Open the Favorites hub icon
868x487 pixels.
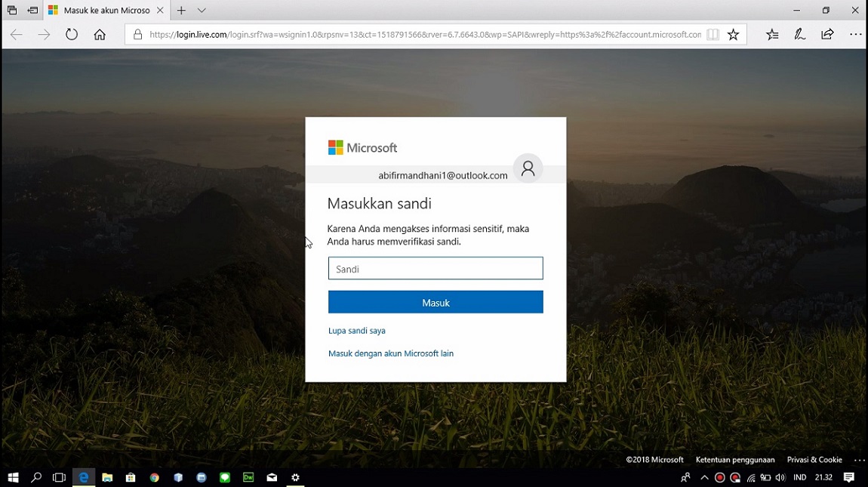(x=772, y=35)
